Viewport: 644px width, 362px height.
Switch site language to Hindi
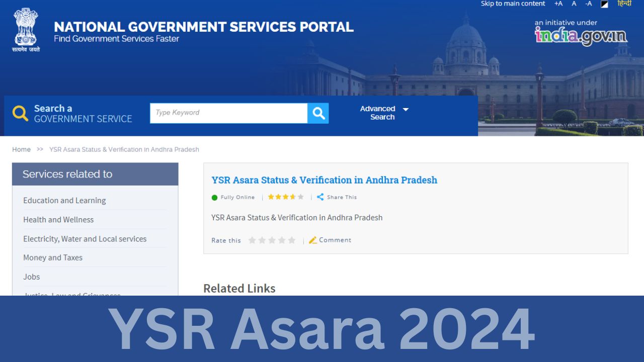(x=624, y=4)
